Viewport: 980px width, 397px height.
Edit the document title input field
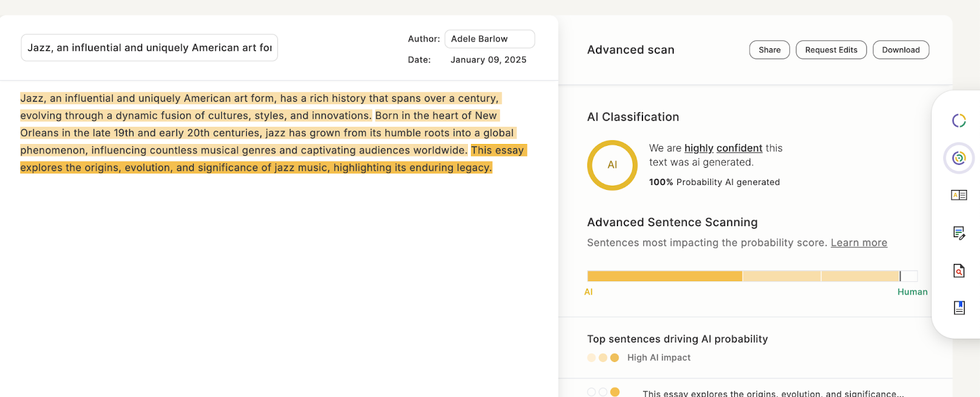tap(149, 48)
